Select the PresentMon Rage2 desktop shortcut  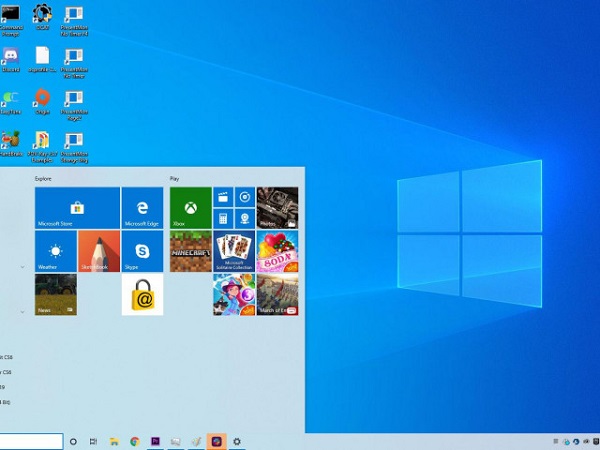point(74,106)
